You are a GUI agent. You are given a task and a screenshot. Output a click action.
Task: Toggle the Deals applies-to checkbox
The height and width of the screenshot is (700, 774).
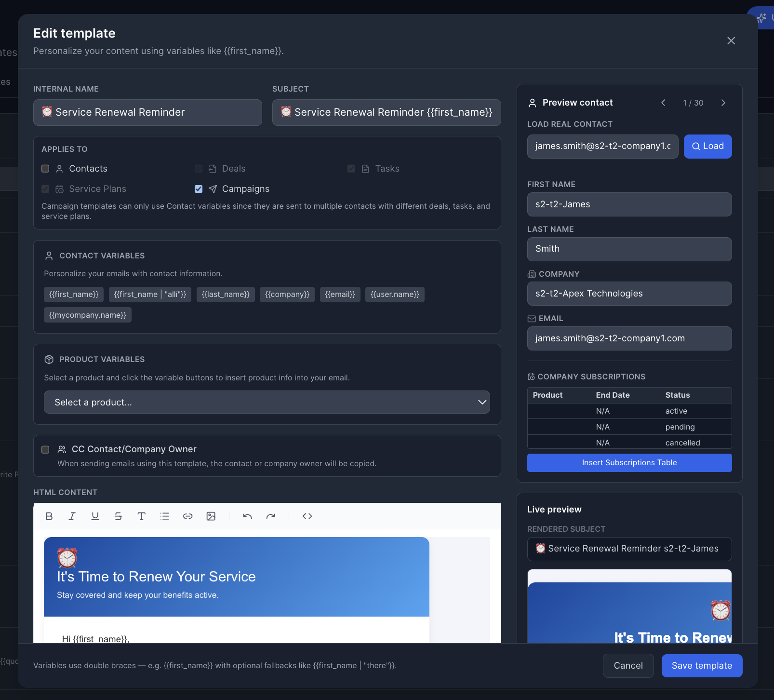[199, 169]
